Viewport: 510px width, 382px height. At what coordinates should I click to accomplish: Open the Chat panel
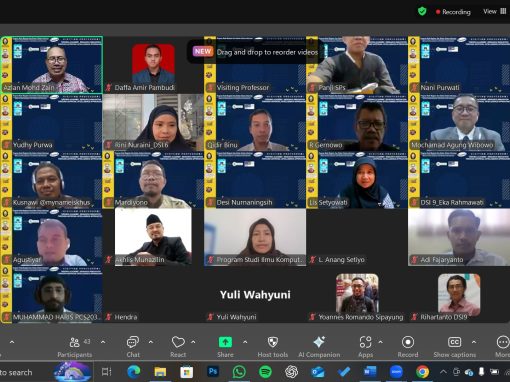click(133, 347)
